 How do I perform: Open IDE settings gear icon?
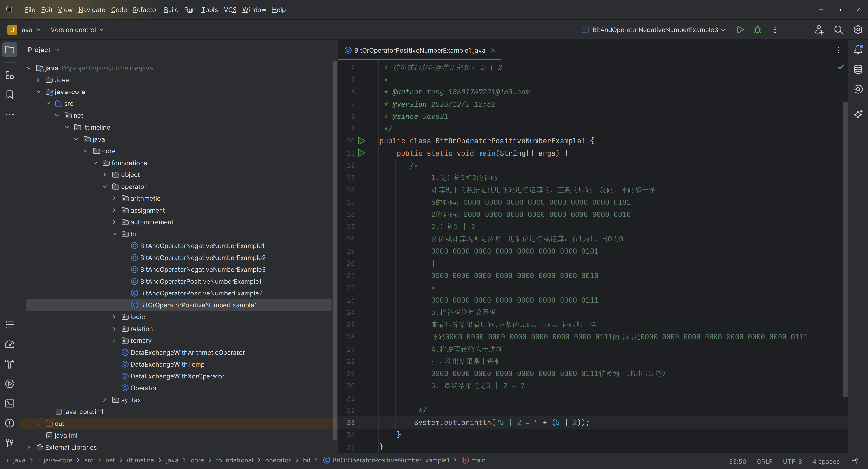858,30
